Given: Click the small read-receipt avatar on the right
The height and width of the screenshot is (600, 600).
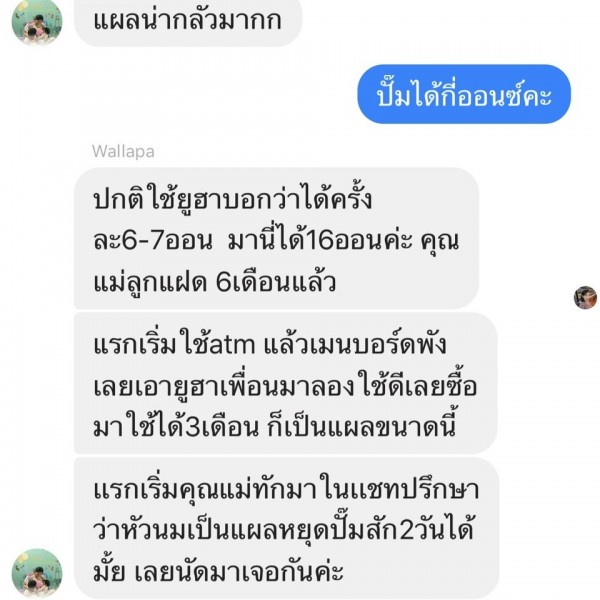Looking at the screenshot, I should (x=585, y=297).
